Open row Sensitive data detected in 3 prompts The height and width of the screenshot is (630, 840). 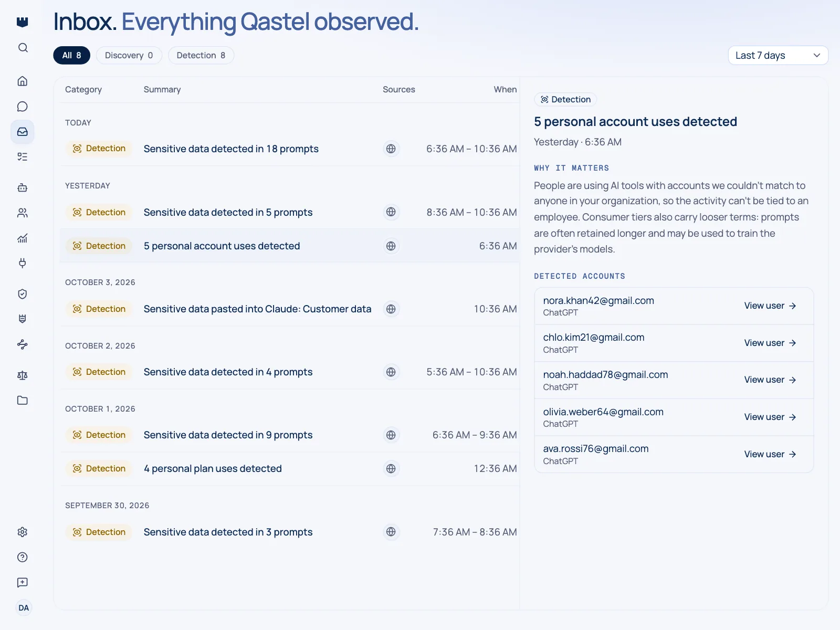(290, 532)
